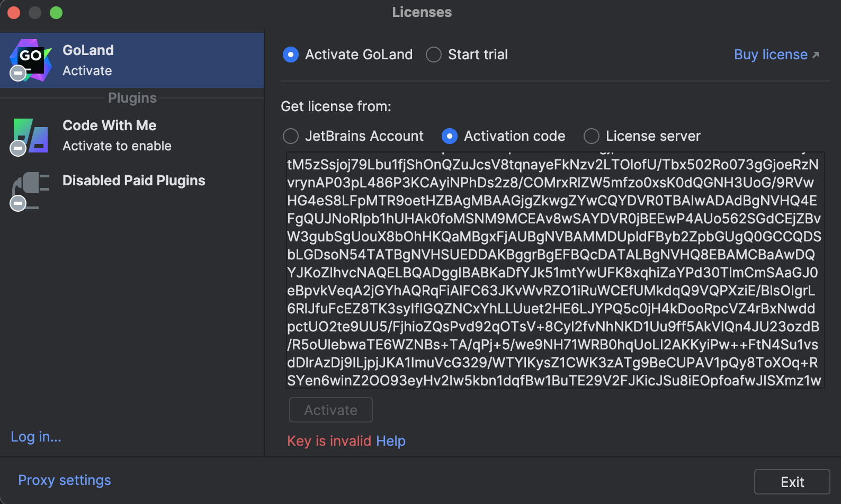The height and width of the screenshot is (504, 841).
Task: Click the minus badge on Code With Me icon
Action: [18, 148]
